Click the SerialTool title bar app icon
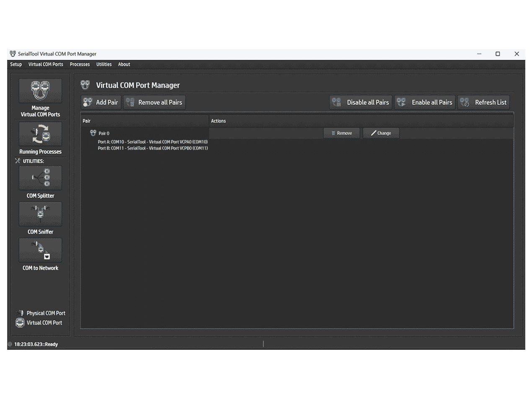 click(x=13, y=54)
